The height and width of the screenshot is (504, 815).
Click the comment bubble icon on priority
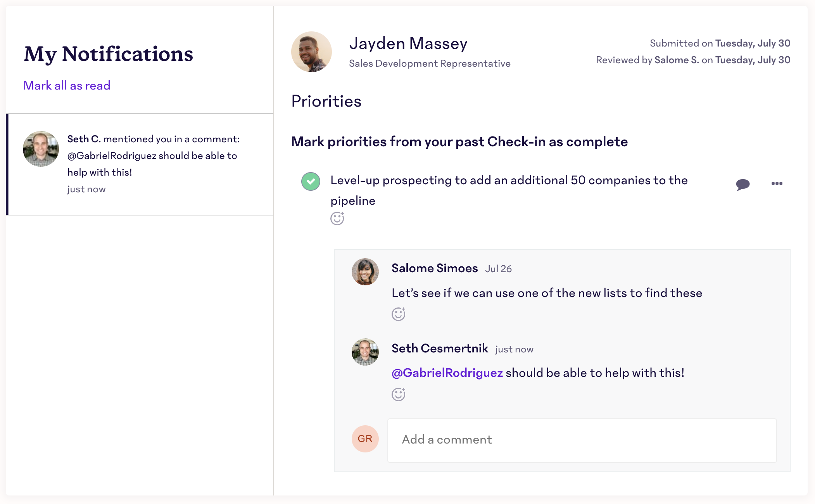pyautogui.click(x=744, y=183)
